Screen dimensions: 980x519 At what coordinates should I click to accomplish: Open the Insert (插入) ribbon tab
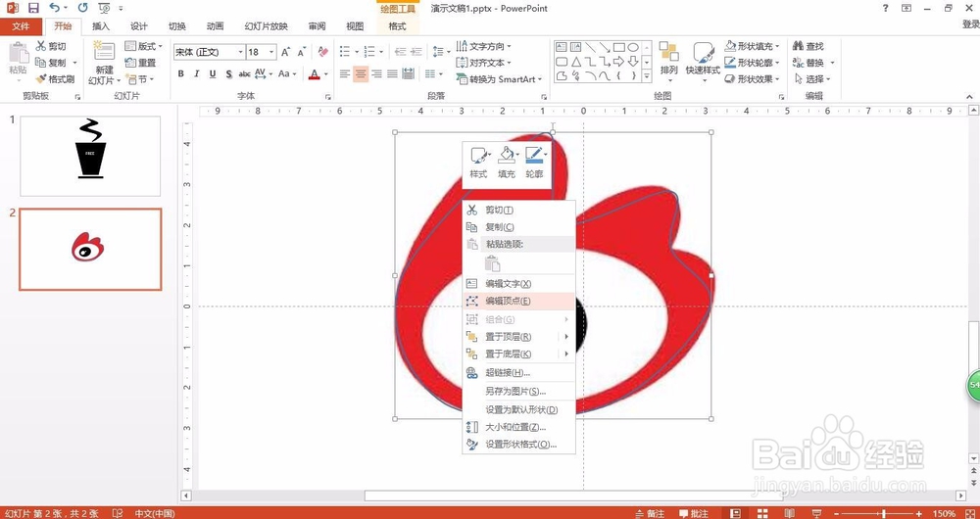pos(101,26)
